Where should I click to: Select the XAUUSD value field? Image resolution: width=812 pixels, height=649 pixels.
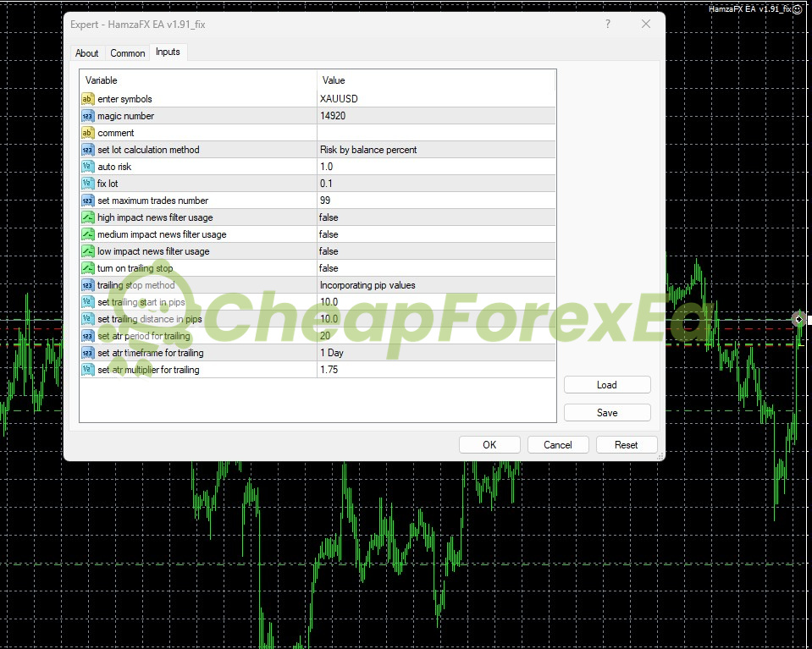(435, 99)
